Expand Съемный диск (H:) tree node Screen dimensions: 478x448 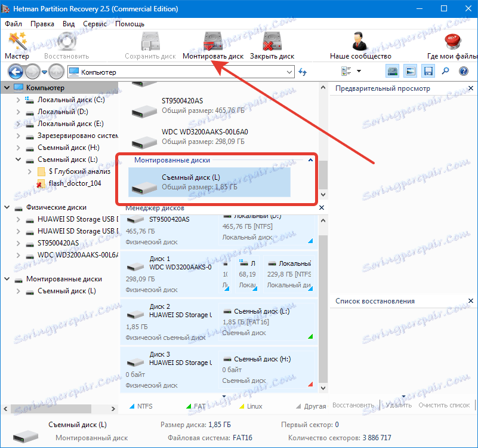[18, 148]
